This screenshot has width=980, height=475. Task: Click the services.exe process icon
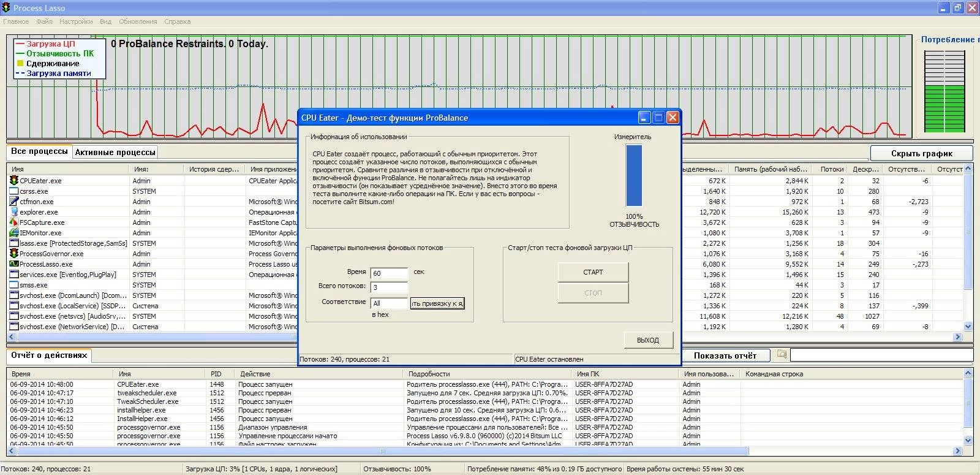coord(14,274)
